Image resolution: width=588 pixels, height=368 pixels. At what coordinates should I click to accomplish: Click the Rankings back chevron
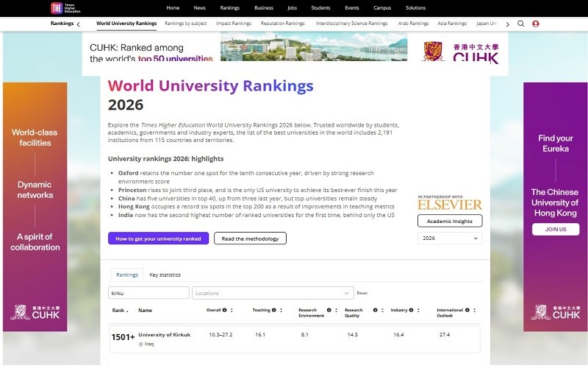[x=79, y=24]
